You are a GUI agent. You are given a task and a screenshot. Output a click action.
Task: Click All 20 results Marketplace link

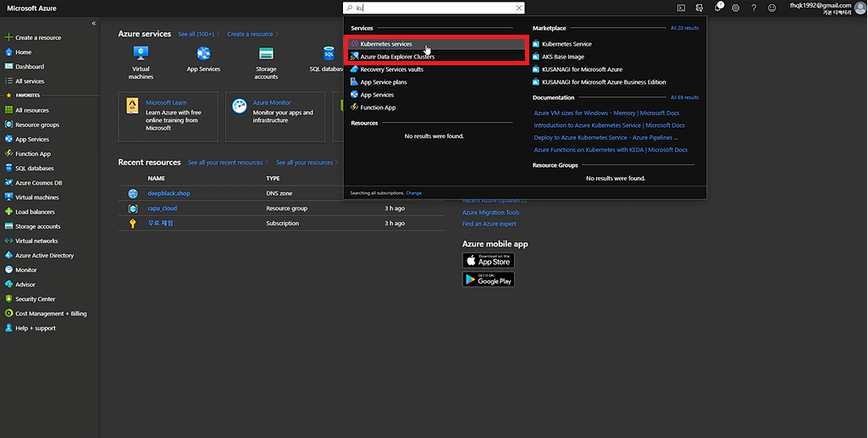click(684, 28)
